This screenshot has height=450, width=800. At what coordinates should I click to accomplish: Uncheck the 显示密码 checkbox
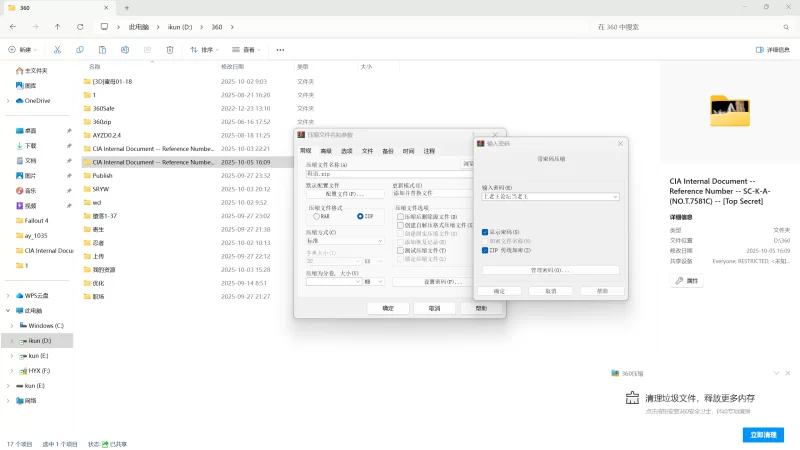[x=486, y=232]
